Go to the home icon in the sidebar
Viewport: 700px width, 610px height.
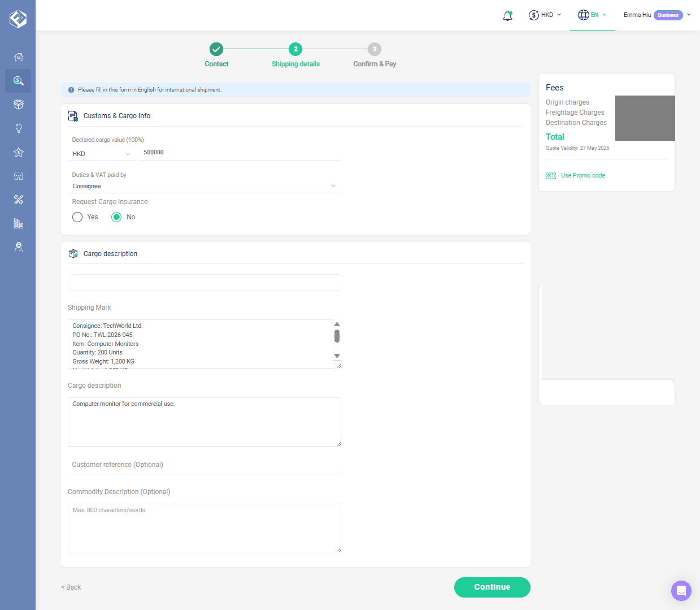click(18, 57)
